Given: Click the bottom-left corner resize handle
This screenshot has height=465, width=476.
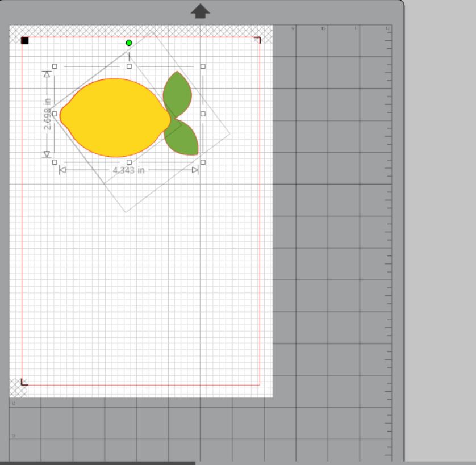Looking at the screenshot, I should click(55, 162).
